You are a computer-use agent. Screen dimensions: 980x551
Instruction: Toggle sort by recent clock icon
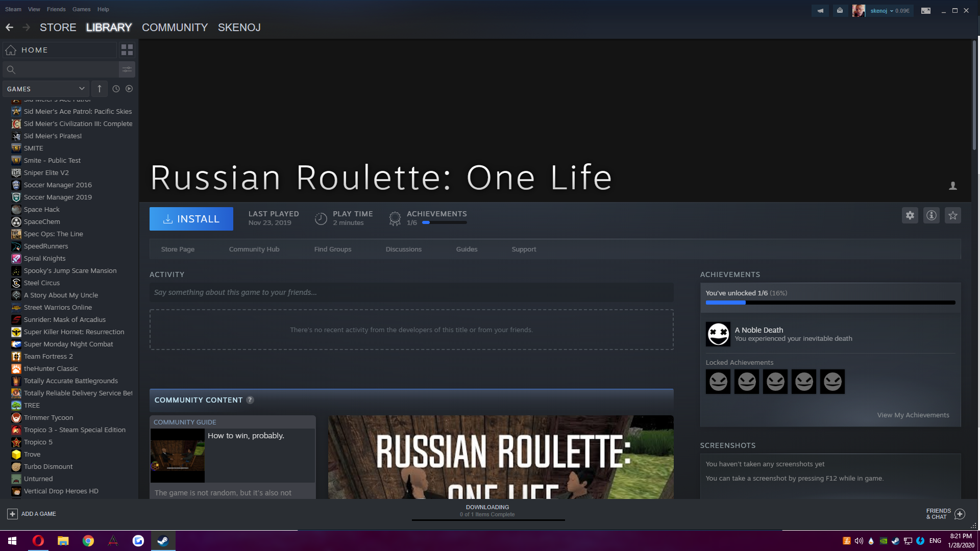[116, 89]
